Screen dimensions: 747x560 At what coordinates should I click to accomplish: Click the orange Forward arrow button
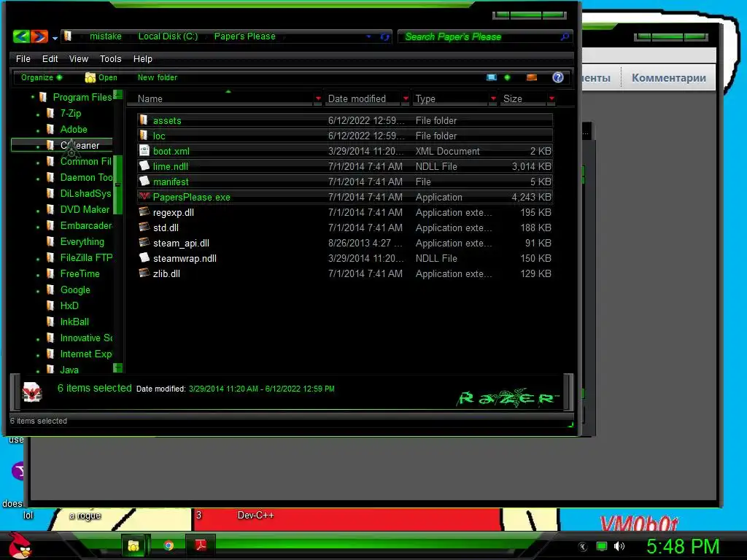coord(39,36)
